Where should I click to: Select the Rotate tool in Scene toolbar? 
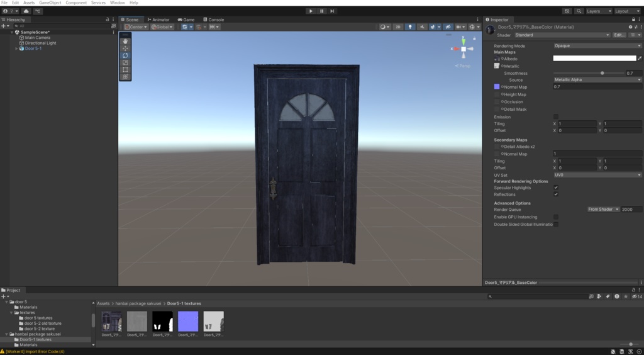tap(125, 55)
